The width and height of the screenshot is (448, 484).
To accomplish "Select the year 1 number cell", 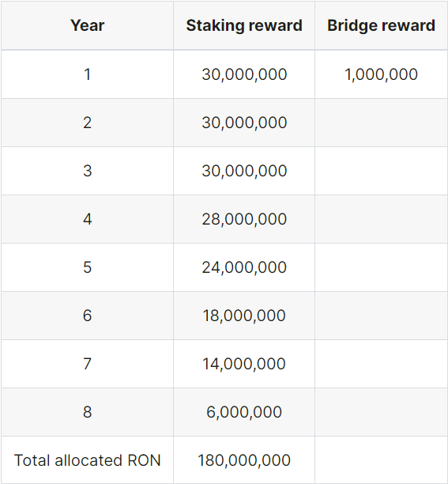I will coord(87,74).
